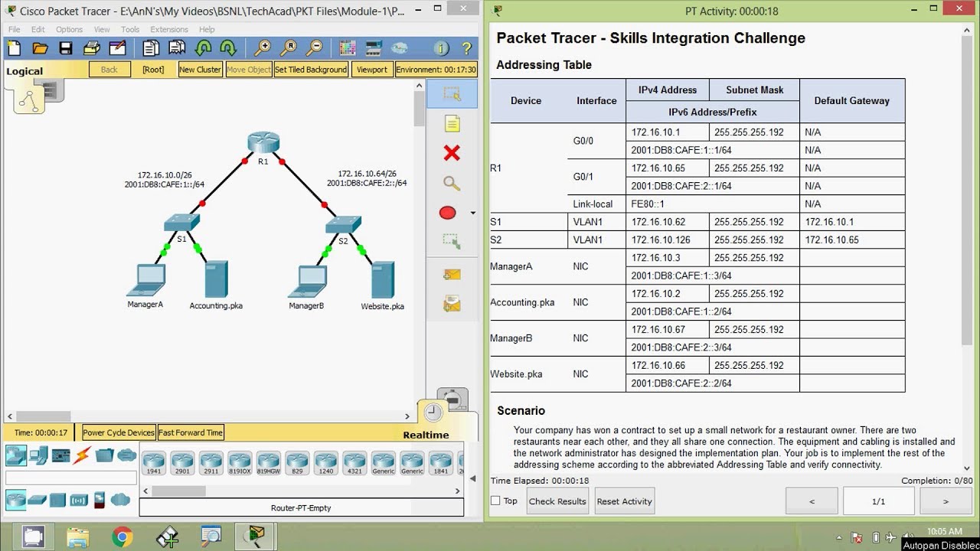Click the Environment time button
Viewport: 980px width, 551px height.
(436, 69)
